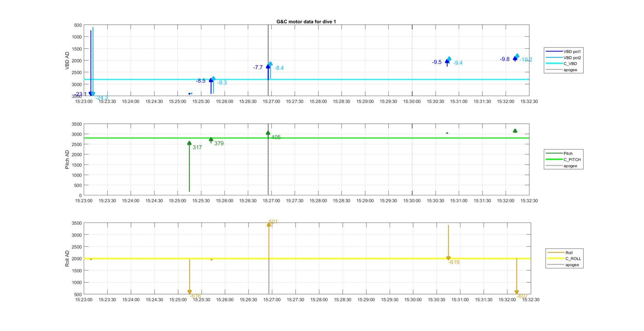Viewport: 644px width, 331px height.
Task: Click the '0' y-tick on Pitch plot
Action: [80, 196]
